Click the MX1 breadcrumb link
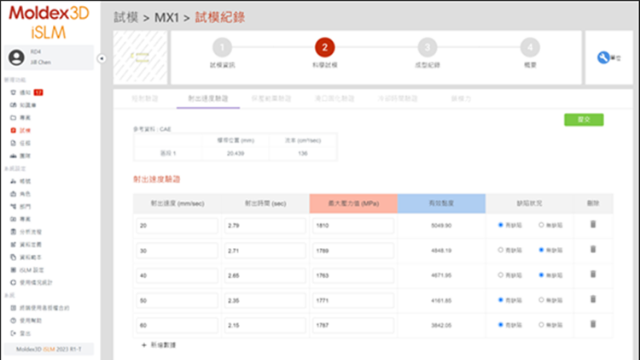The width and height of the screenshot is (640, 360). click(167, 18)
